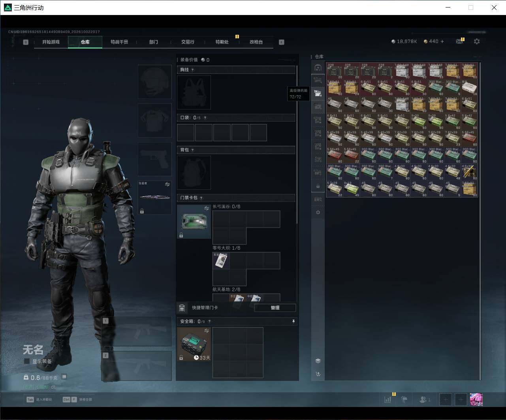Switch to the 特战干员 tab

pyautogui.click(x=119, y=42)
